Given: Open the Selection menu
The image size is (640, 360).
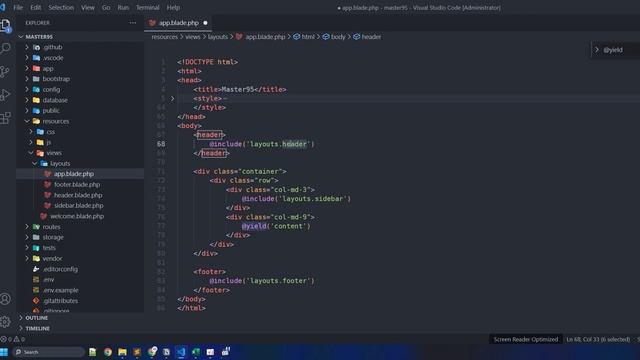Looking at the screenshot, I should [x=61, y=7].
